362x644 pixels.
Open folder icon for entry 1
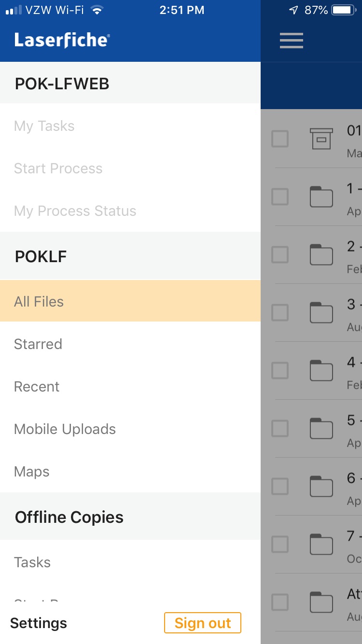pos(321,196)
